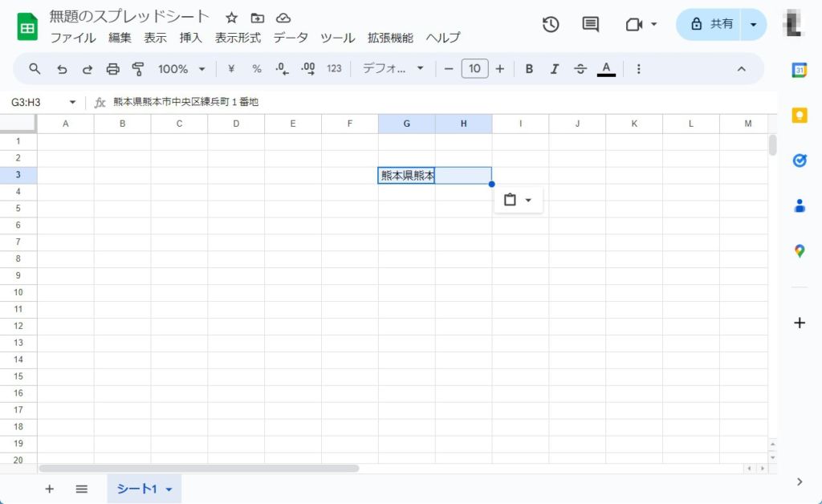
Task: Open Google Maps sidebar icon
Action: (x=800, y=251)
